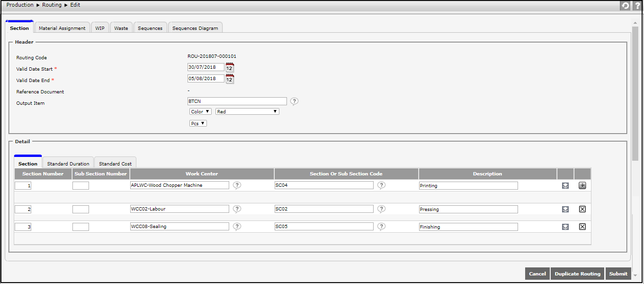Open the Sequences Diagram tab
Image resolution: width=644 pixels, height=284 pixels.
195,28
